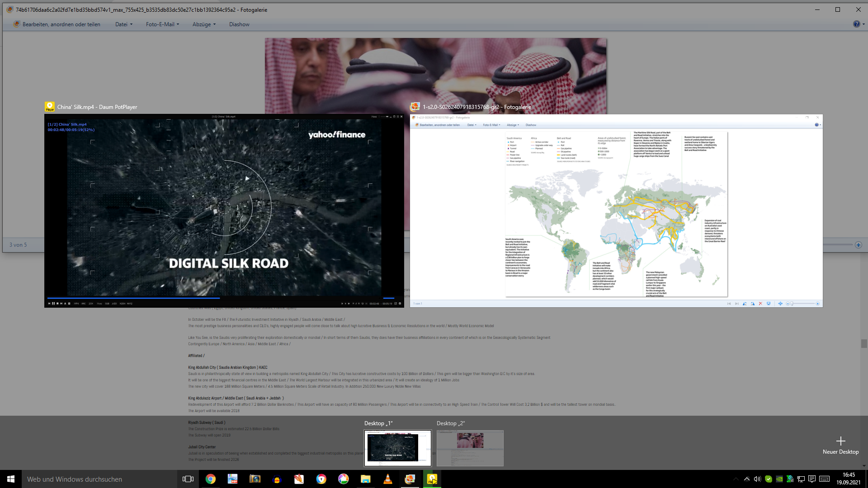
Task: Open the camera photo app taskbar icon
Action: point(255,479)
